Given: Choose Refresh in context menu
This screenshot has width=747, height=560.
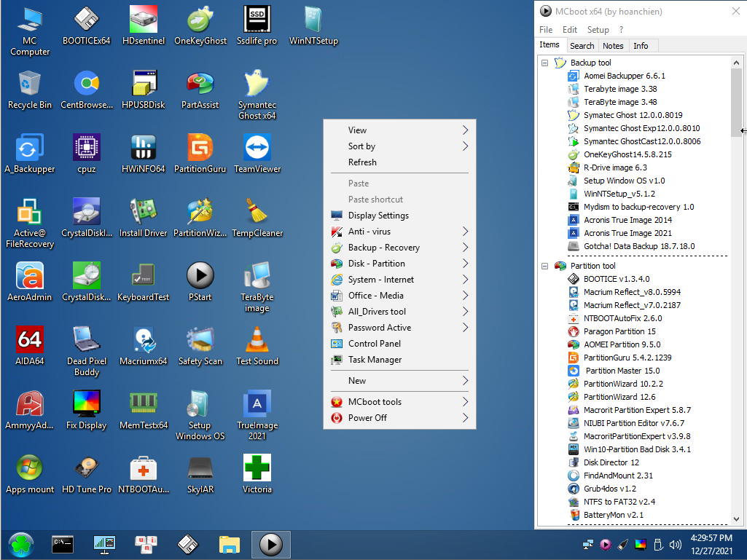Looking at the screenshot, I should click(399, 162).
